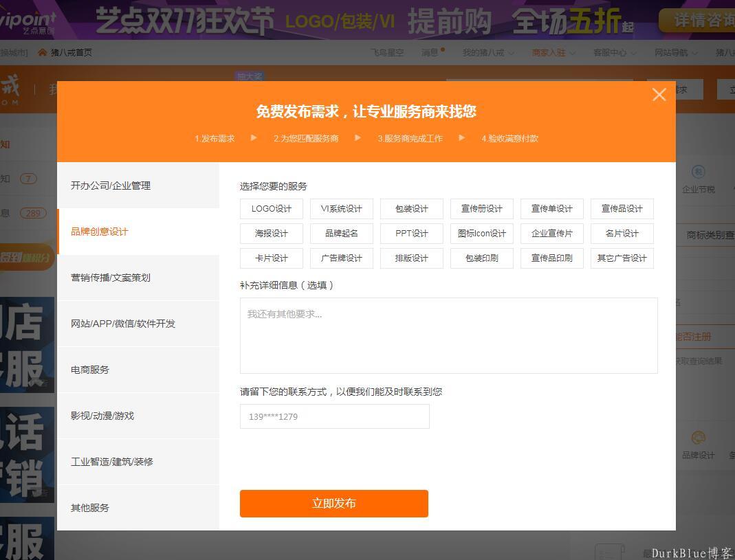The image size is (735, 560).
Task: Click the 品牌设计 icon at bottom right
Action: tap(698, 438)
